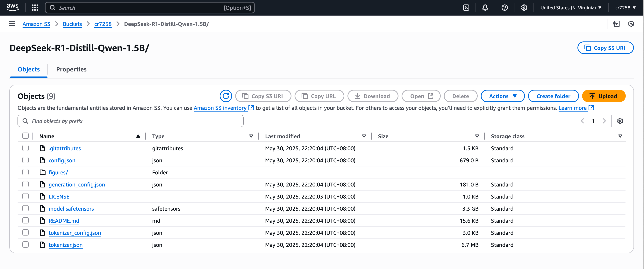Screen dimensions: 644x269
Task: Open the Actions dropdown menu
Action: 503,96
